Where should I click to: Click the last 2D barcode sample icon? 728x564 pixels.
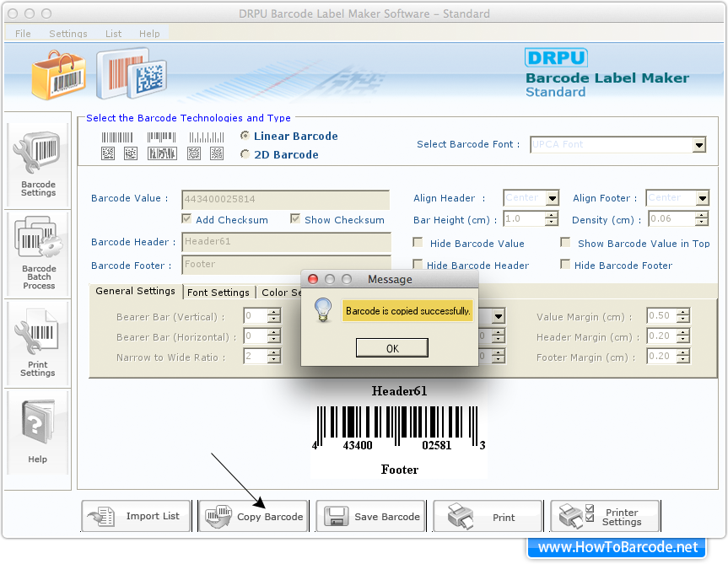pyautogui.click(x=217, y=153)
